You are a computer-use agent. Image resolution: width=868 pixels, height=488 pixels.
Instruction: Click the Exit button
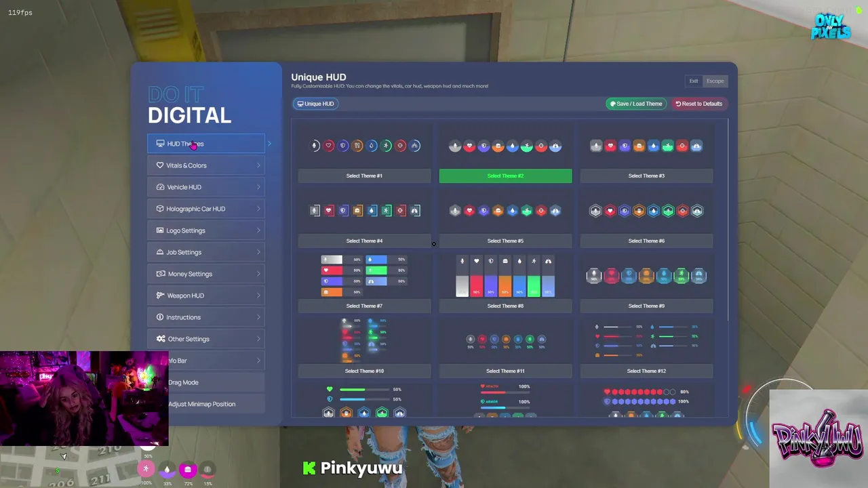(694, 81)
